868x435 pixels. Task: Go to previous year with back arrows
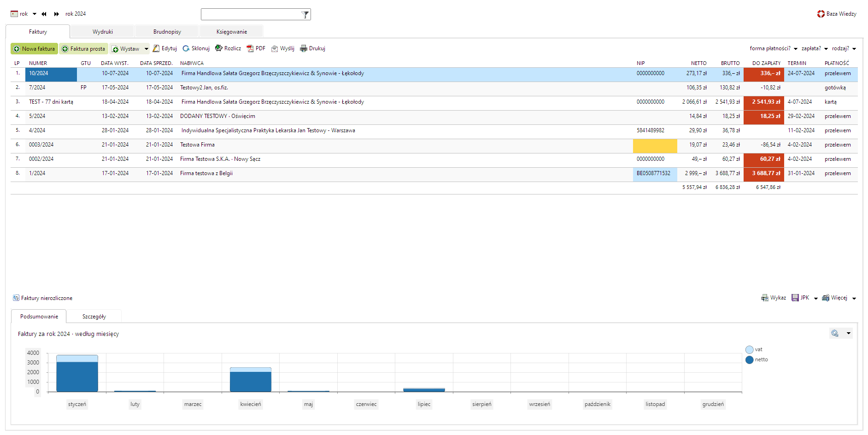(x=44, y=14)
